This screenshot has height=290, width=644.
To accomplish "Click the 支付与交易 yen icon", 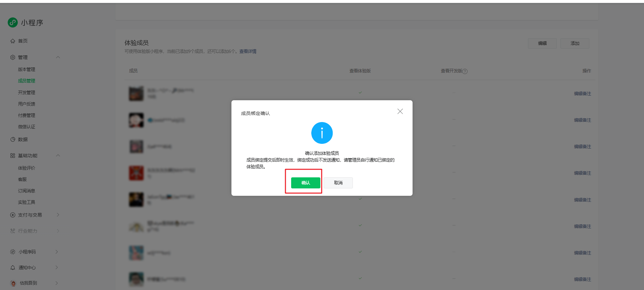I will click(x=13, y=215).
